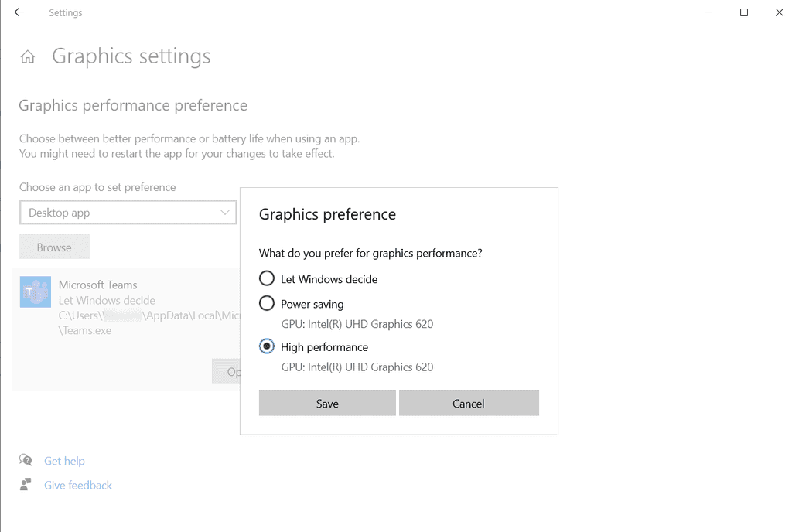Select the Let Windows decide option
The height and width of the screenshot is (532, 792).
point(266,278)
